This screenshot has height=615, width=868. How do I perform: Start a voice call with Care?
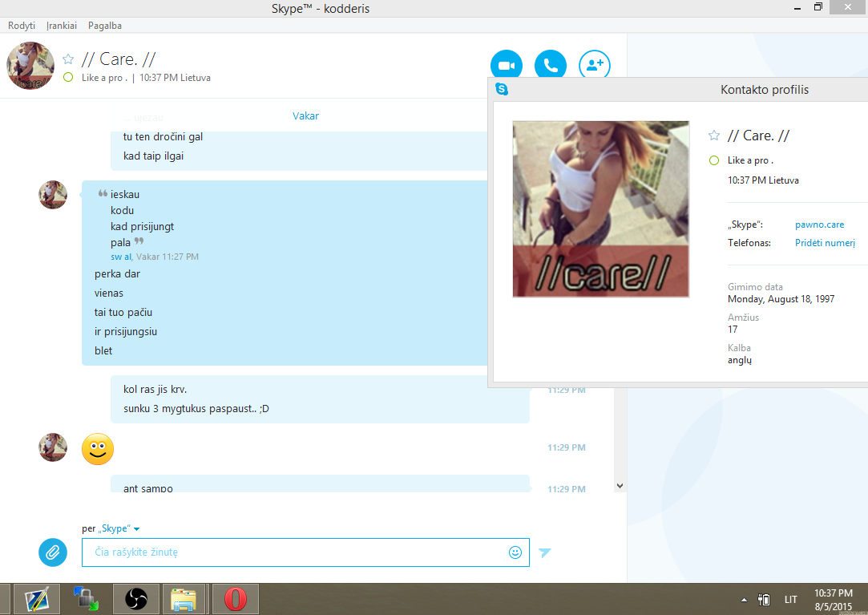[x=551, y=66]
